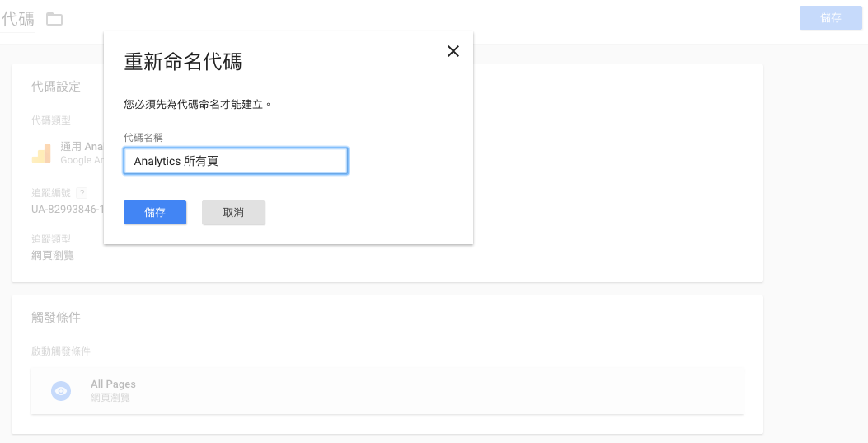The height and width of the screenshot is (443, 868).
Task: Select the All Pages trigger row
Action: click(387, 390)
